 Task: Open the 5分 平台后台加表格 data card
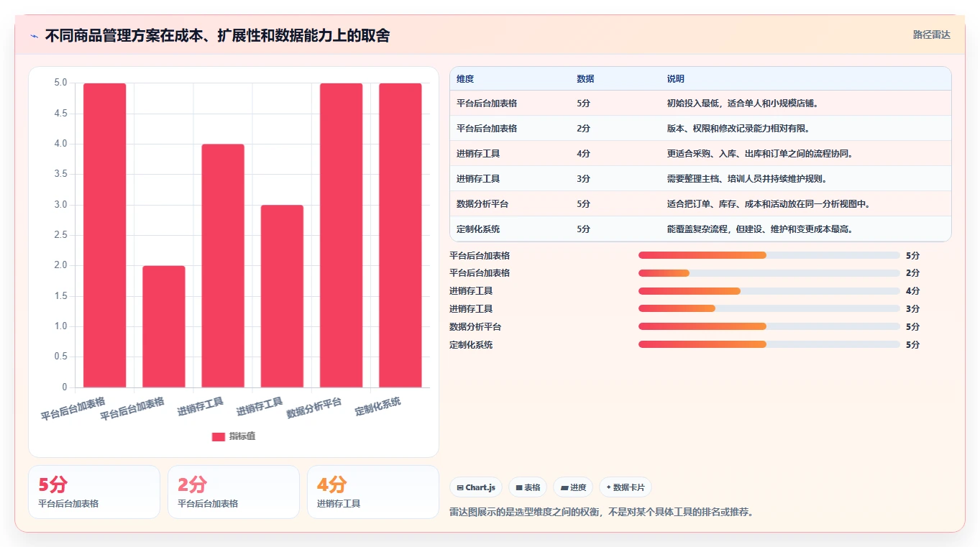coord(94,492)
